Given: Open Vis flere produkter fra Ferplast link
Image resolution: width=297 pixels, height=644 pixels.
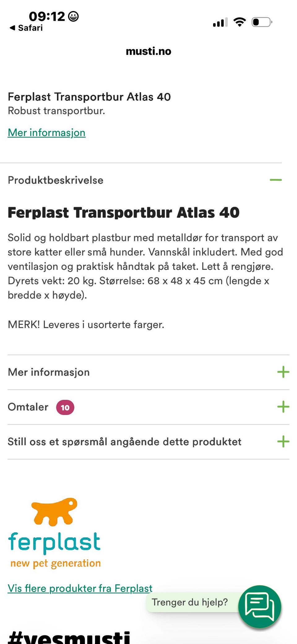Looking at the screenshot, I should (x=80, y=588).
